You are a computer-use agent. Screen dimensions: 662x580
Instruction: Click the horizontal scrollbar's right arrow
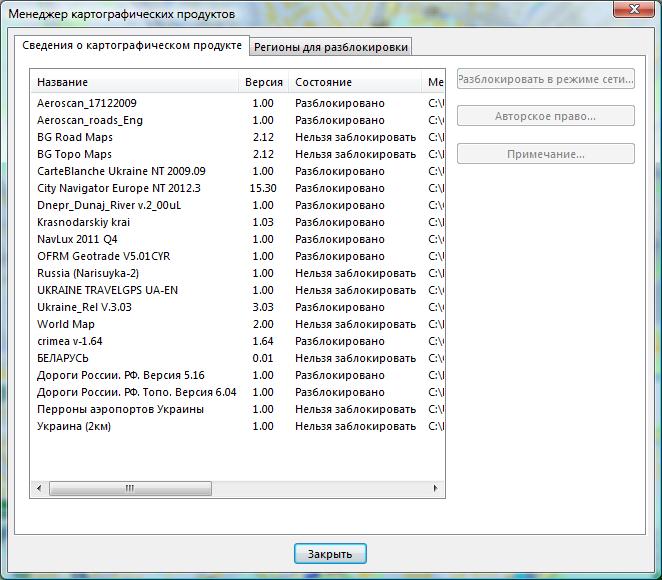(x=436, y=489)
